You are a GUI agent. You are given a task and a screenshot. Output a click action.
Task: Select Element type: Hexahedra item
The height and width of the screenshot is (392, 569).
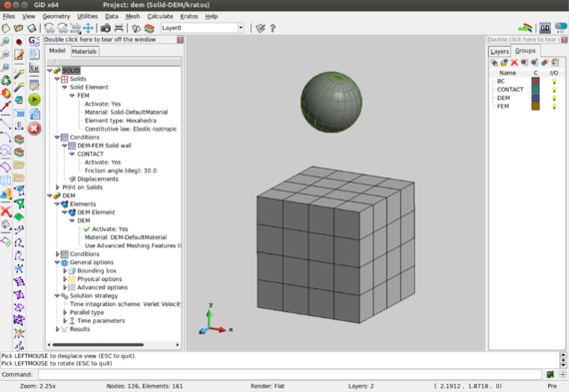(x=121, y=121)
